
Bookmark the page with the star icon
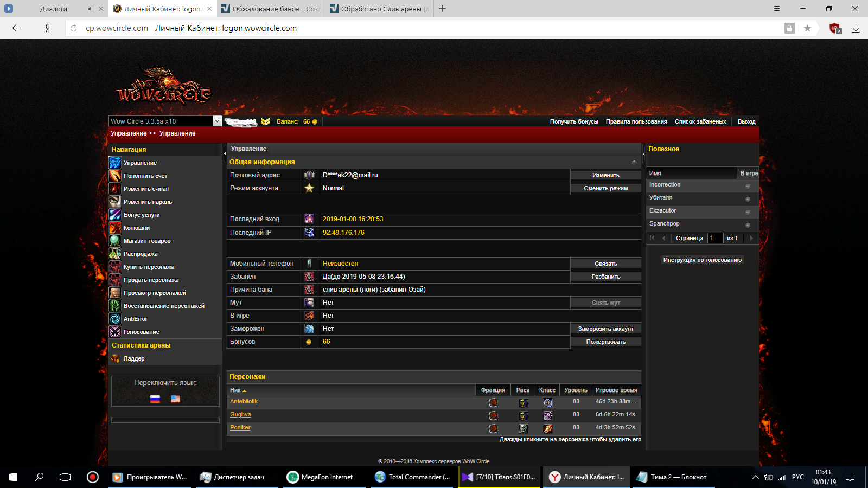point(807,28)
